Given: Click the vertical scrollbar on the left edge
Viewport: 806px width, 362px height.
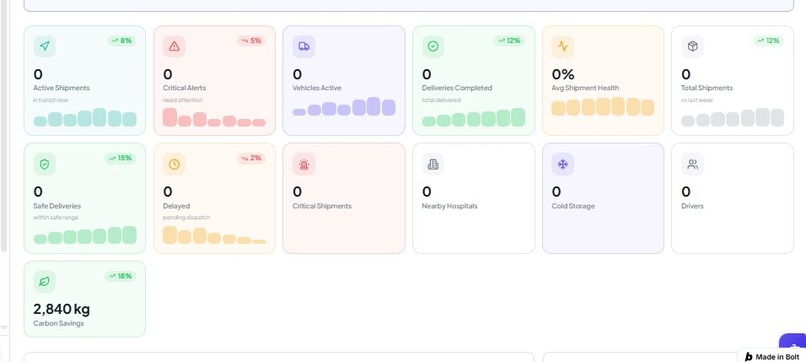Looking at the screenshot, I should (x=4, y=126).
